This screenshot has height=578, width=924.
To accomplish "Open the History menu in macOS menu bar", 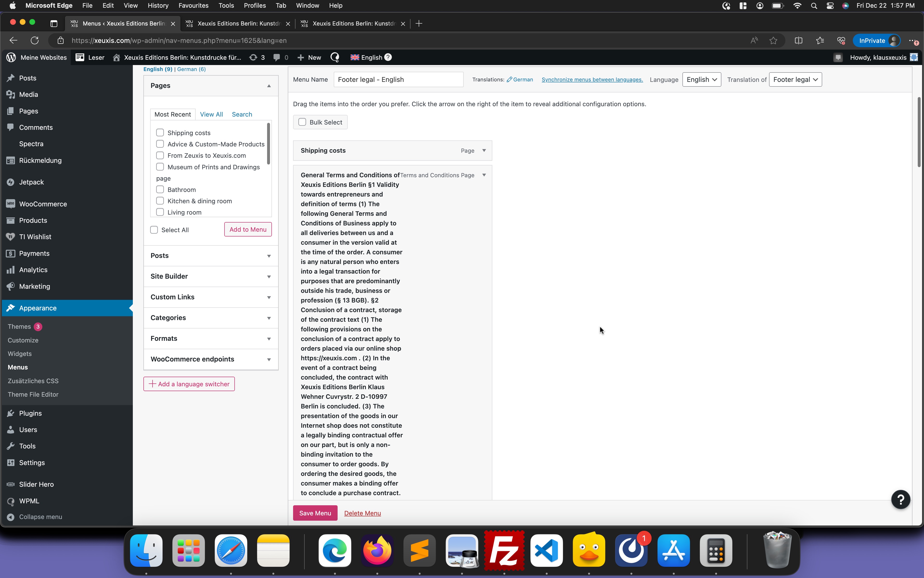I will pos(158,6).
